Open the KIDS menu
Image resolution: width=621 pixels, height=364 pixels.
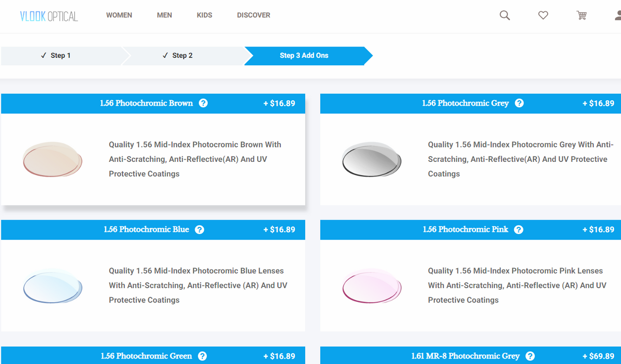[205, 15]
